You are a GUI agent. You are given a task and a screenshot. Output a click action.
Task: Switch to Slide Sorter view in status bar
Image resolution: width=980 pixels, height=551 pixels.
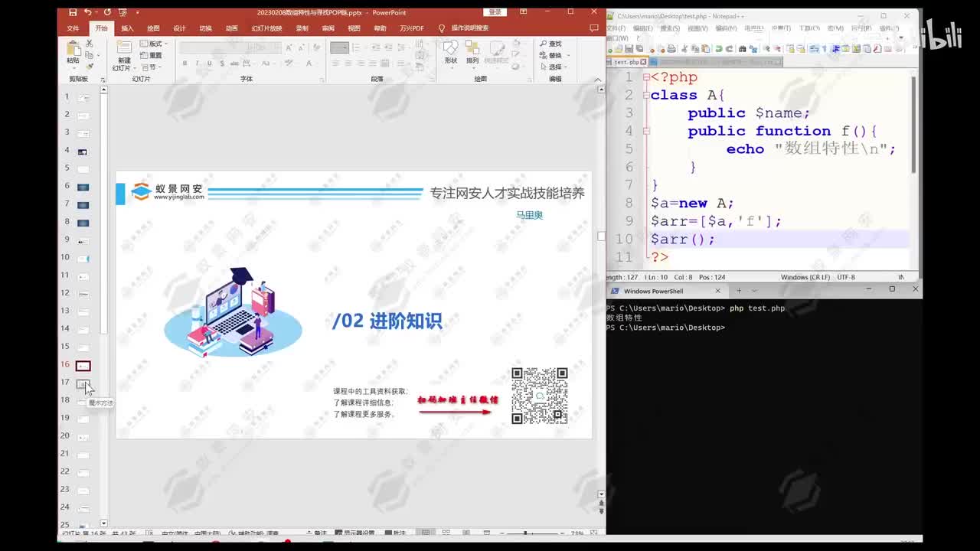446,533
